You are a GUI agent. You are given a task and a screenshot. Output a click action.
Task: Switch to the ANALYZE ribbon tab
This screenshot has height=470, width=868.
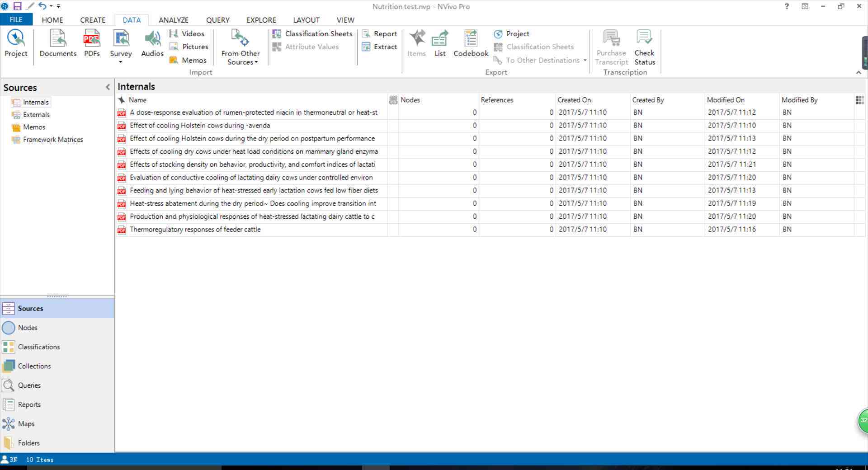tap(174, 20)
